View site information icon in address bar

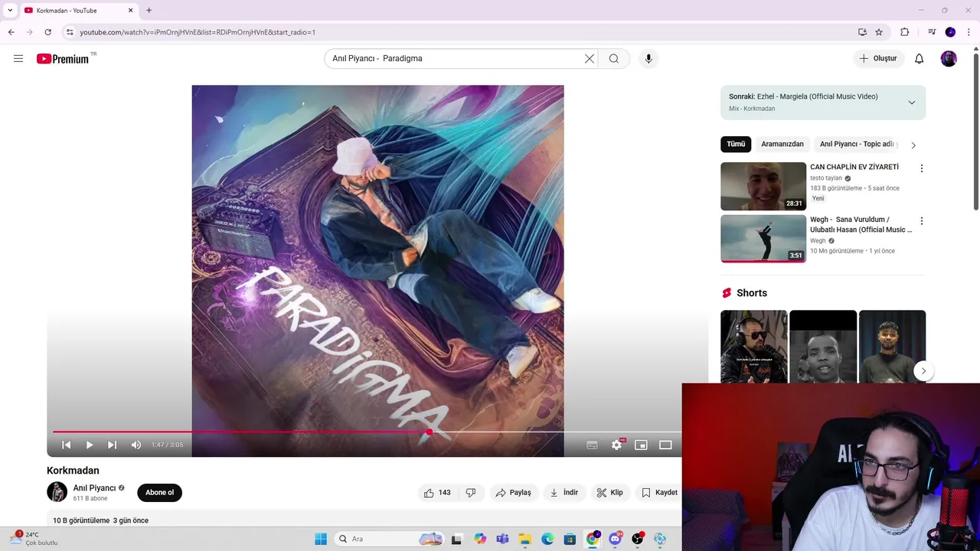(x=69, y=32)
